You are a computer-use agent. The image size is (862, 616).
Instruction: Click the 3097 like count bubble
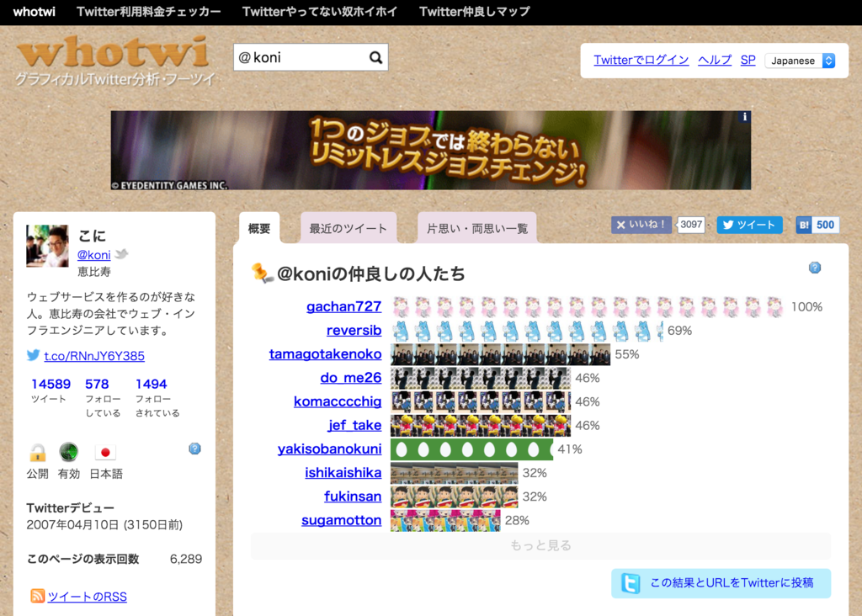(x=690, y=225)
